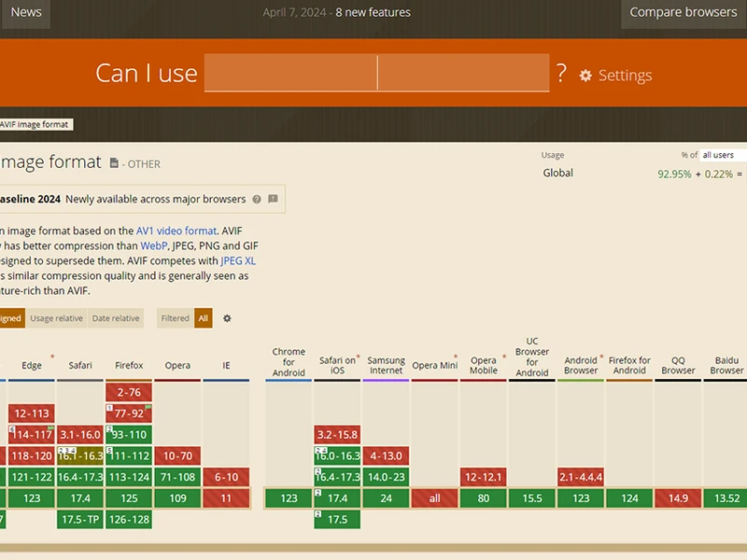The image size is (747, 560).
Task: Click the 8 new features link
Action: pyautogui.click(x=373, y=12)
